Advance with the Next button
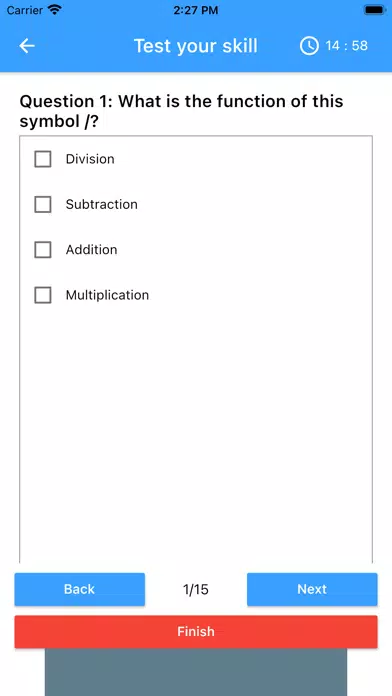 (x=312, y=589)
